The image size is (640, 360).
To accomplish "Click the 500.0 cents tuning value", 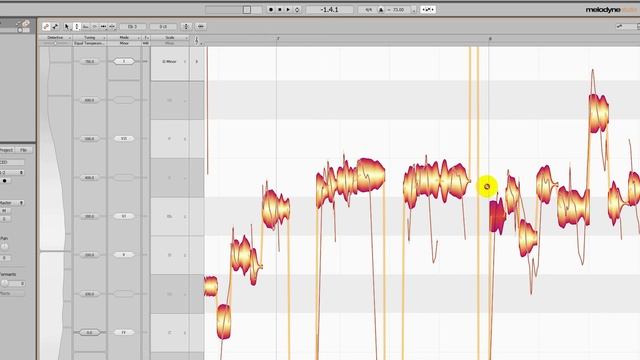I will pos(89,139).
